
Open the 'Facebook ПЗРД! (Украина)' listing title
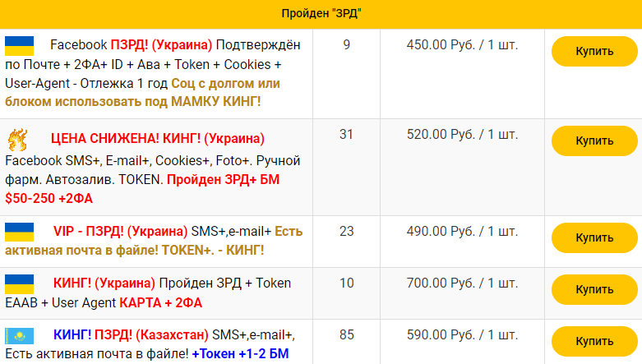point(132,44)
